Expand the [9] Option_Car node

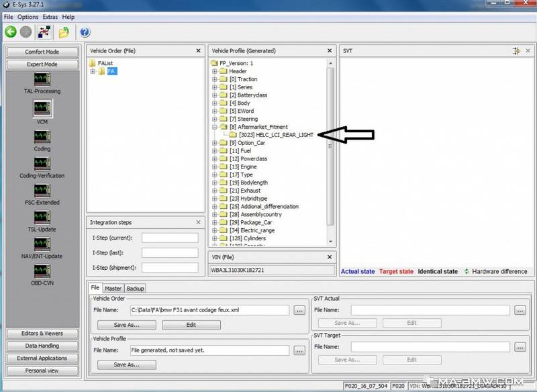pos(214,143)
